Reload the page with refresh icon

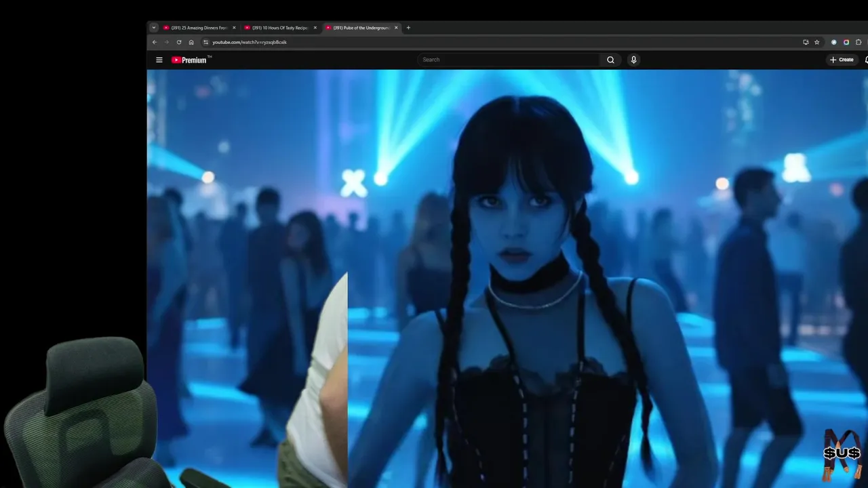point(179,42)
